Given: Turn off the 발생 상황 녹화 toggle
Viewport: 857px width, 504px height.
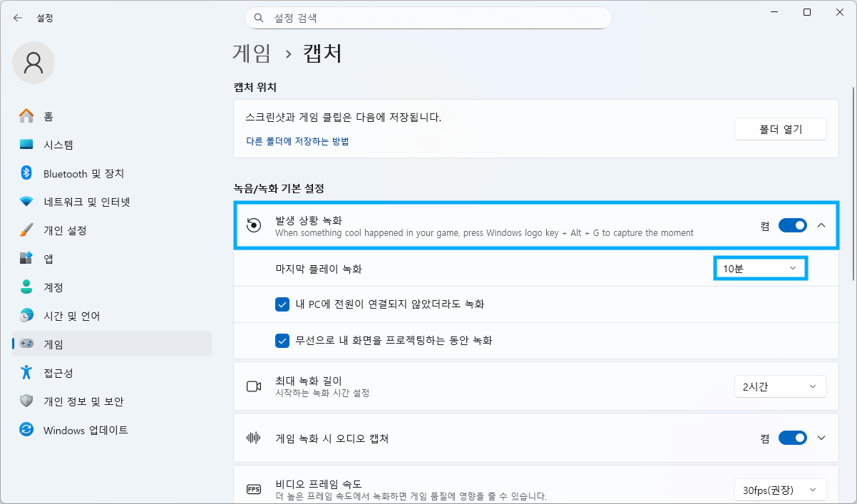Looking at the screenshot, I should click(x=792, y=225).
